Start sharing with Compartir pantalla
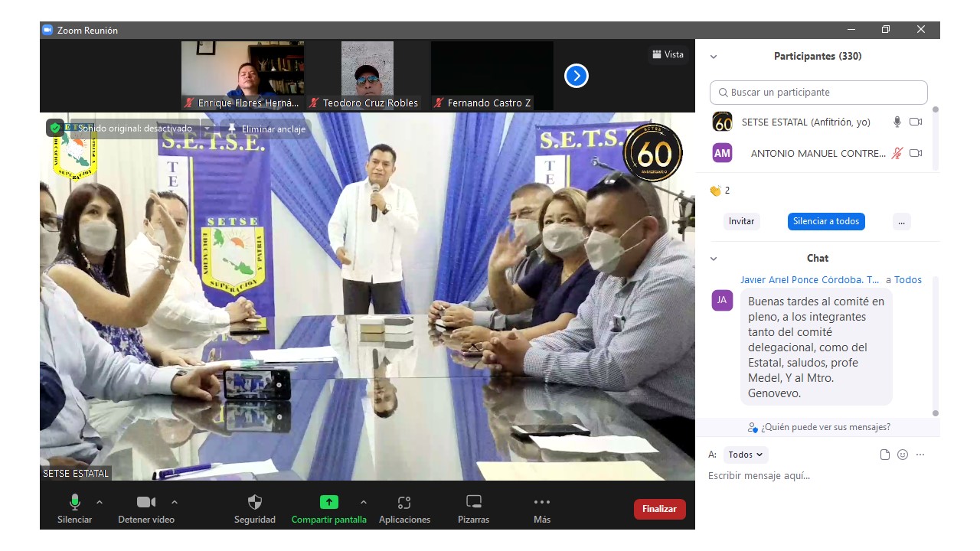The width and height of the screenshot is (980, 551). click(x=328, y=509)
